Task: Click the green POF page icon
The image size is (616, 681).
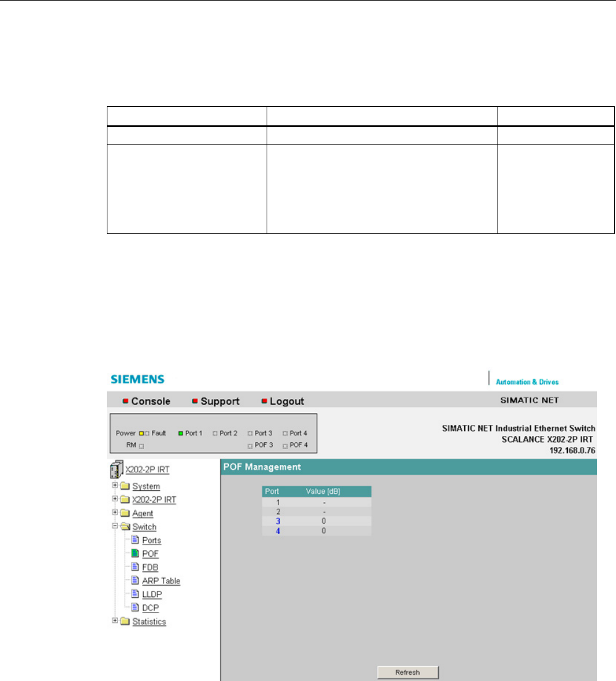Action: pyautogui.click(x=135, y=553)
